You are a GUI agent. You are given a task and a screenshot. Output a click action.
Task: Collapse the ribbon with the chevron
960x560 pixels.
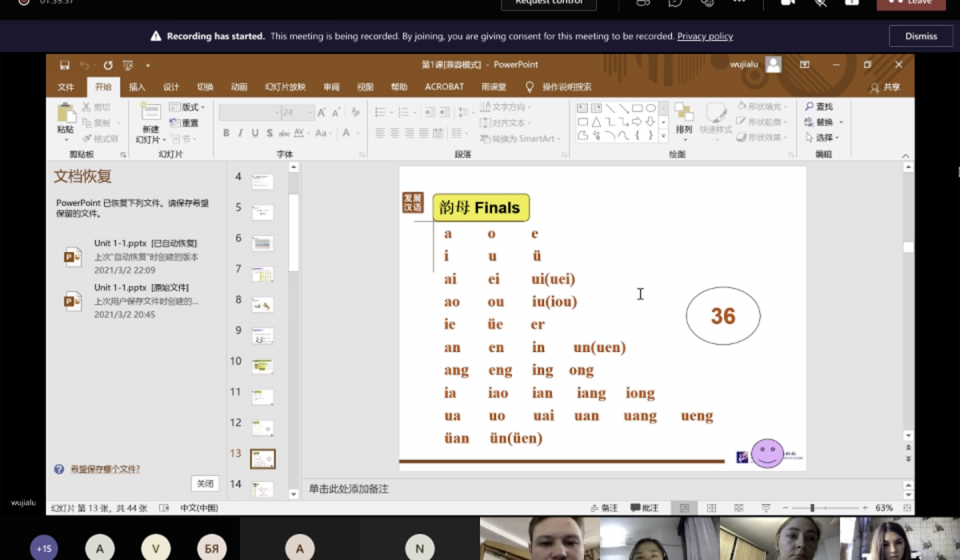coord(905,156)
